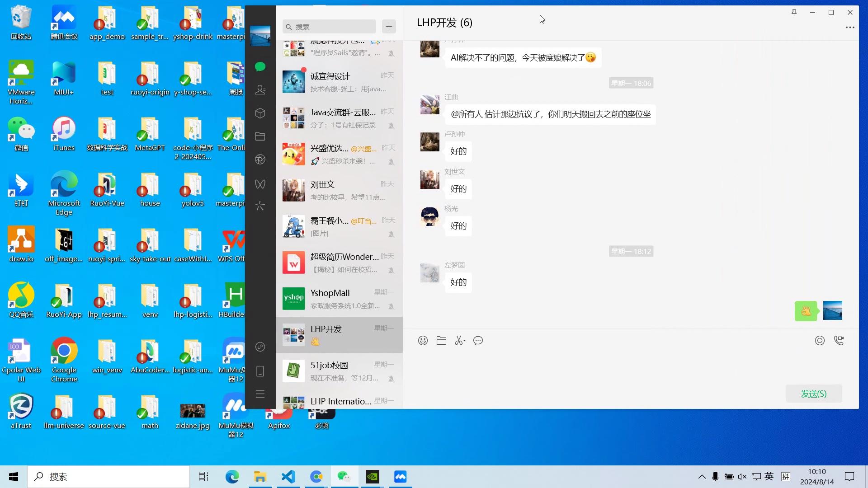Click the scissors screenshot tool

458,341
